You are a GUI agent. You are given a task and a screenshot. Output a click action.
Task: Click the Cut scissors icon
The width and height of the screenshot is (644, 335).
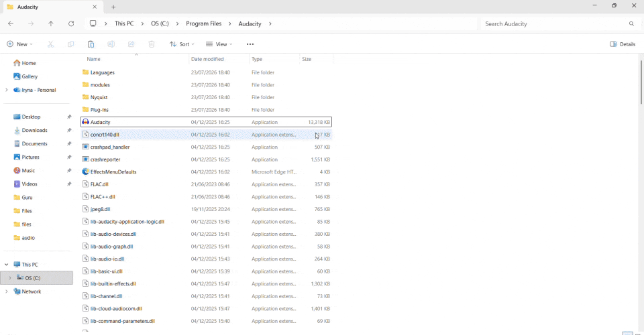point(50,44)
